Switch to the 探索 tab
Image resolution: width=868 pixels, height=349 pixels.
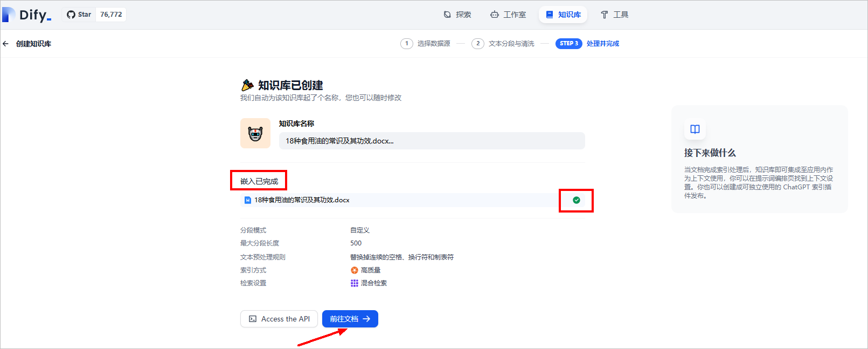457,15
